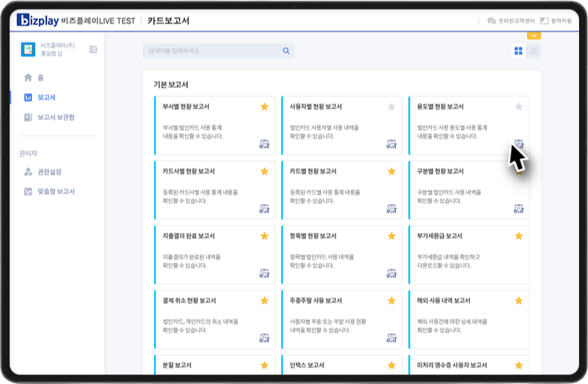This screenshot has width=588, height=384.
Task: Click description text of 지출결의 완료 보고서 card
Action: (192, 261)
